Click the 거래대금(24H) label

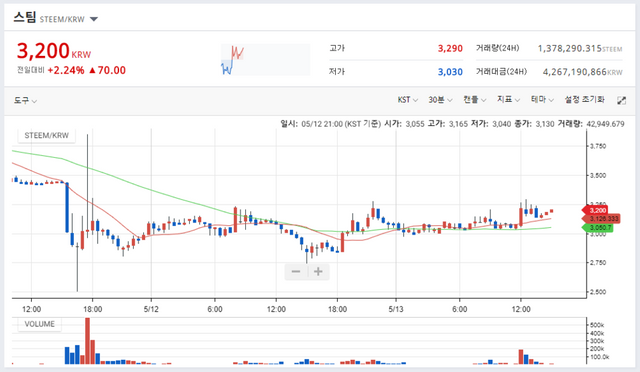tap(501, 72)
